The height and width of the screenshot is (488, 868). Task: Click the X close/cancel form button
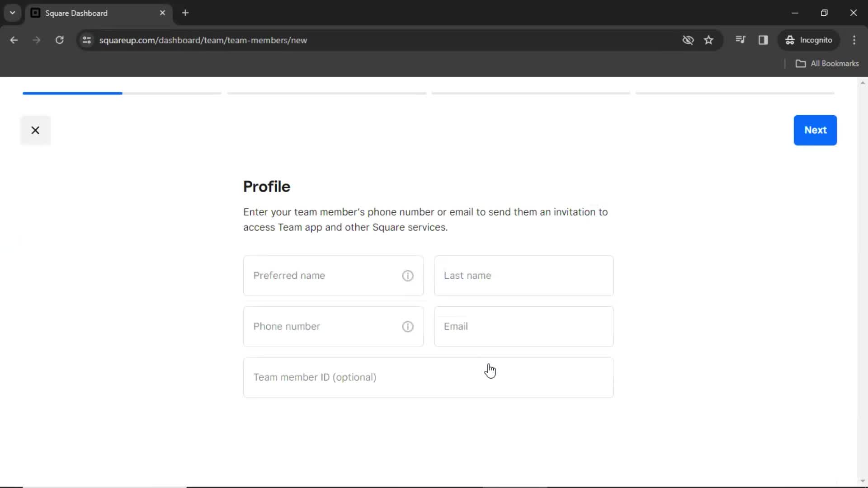coord(35,130)
